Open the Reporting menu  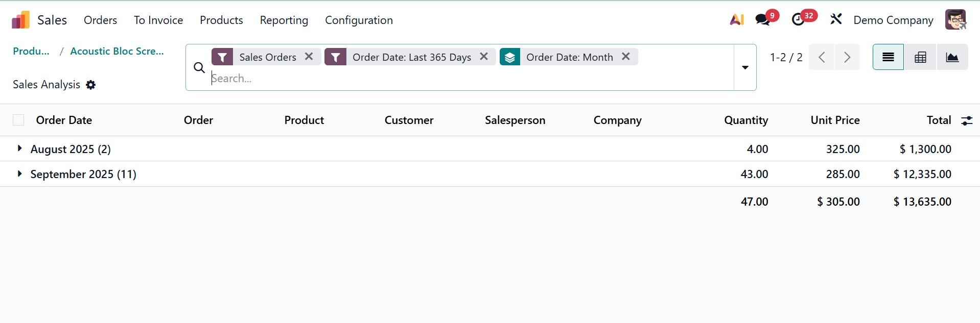[284, 20]
